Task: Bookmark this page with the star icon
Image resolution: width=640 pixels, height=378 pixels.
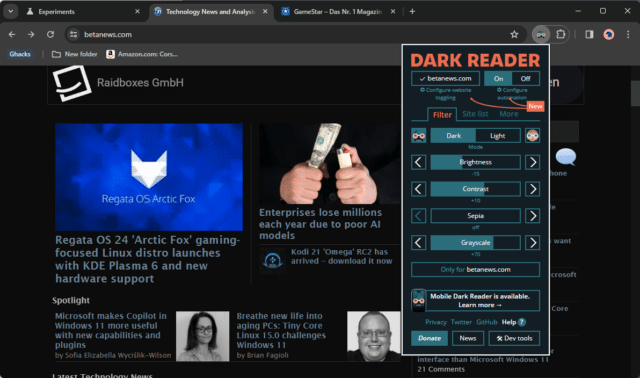Action: coord(514,35)
